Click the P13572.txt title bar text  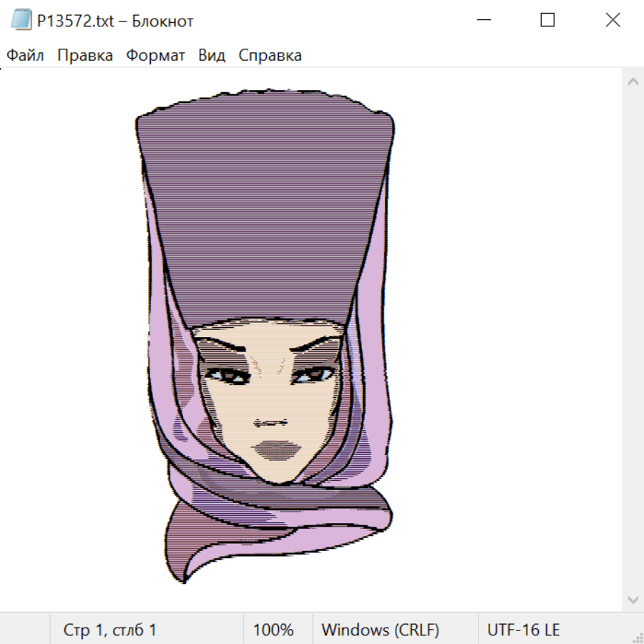tap(115, 21)
